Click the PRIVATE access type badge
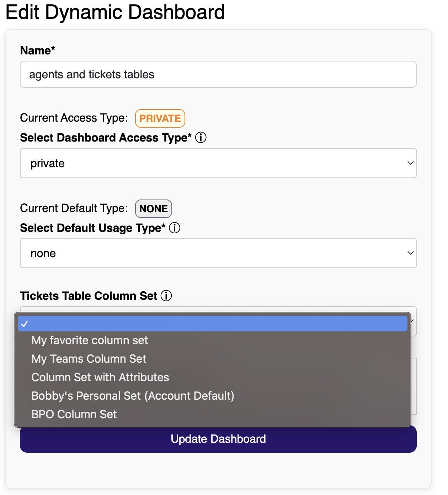Viewport: 448px width, 495px height. (x=160, y=118)
